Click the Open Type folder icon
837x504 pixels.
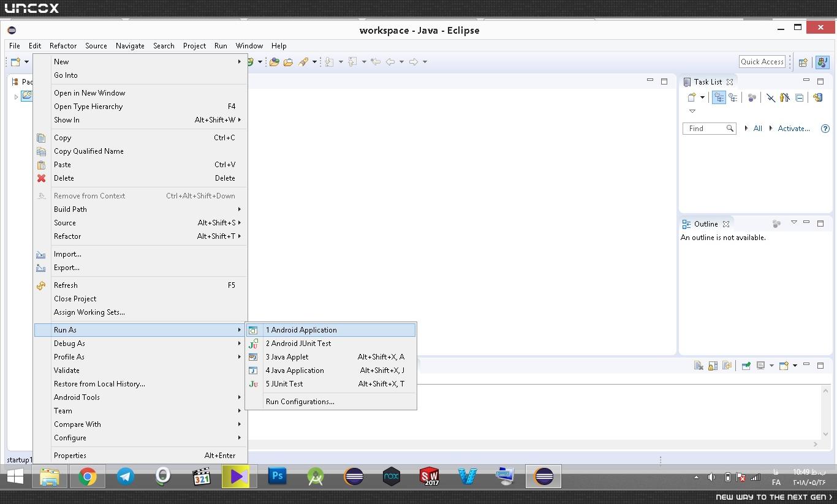[274, 62]
